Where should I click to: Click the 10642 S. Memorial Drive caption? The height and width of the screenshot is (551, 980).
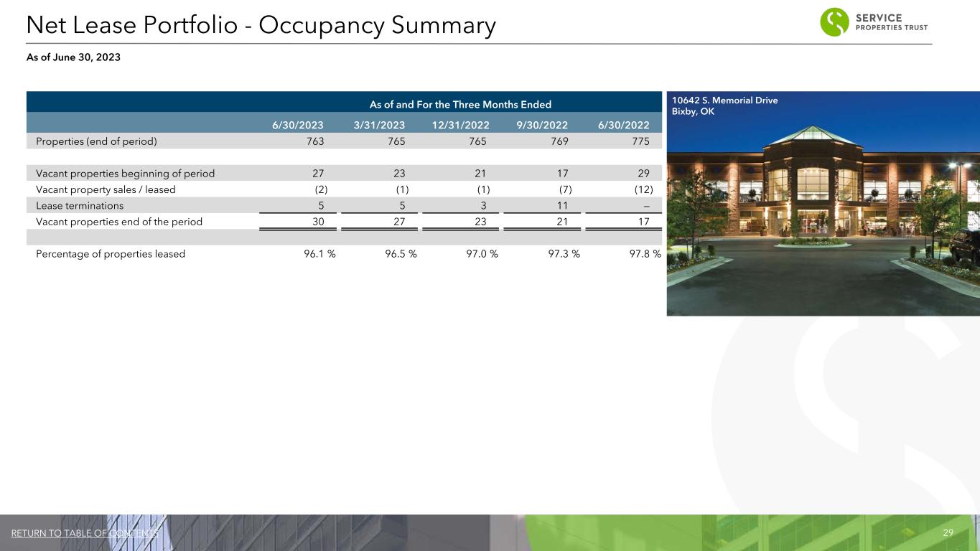[x=724, y=100]
